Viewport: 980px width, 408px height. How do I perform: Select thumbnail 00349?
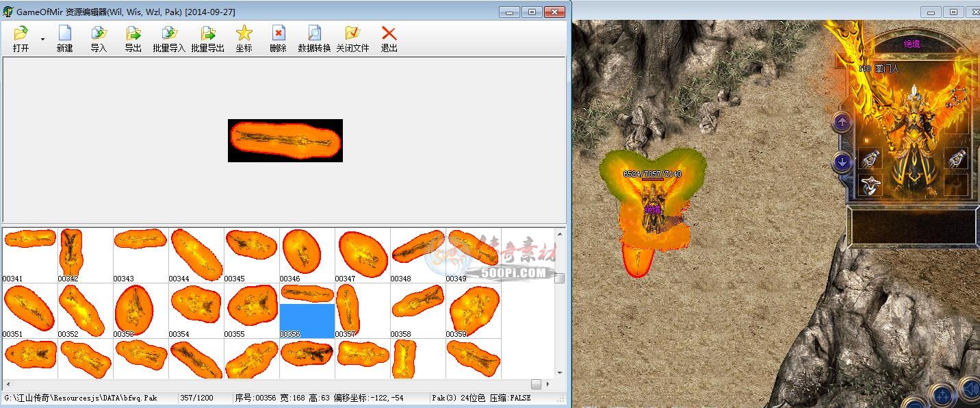473,255
